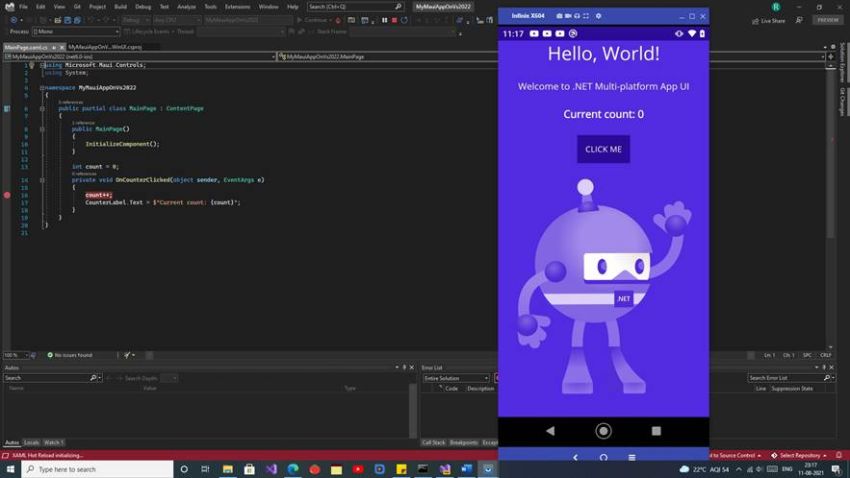The image size is (850, 478).
Task: Click the XAML Hot Reload initializing status text
Action: coord(48,455)
